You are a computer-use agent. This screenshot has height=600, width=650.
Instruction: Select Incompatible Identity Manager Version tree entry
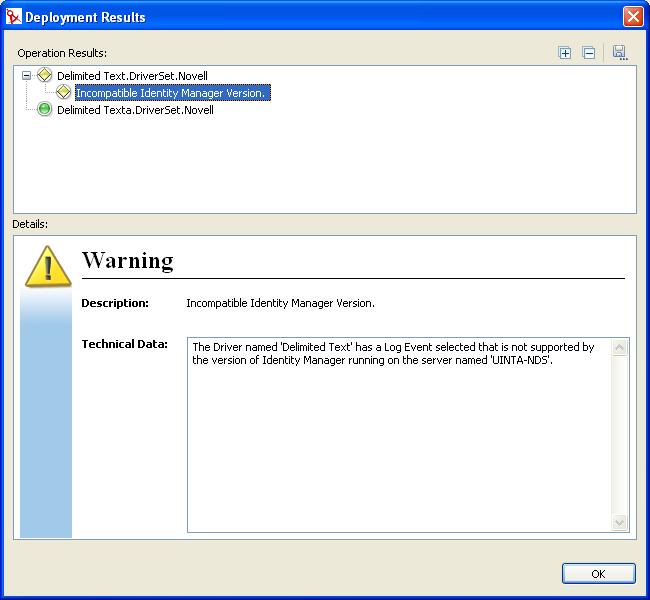click(172, 92)
